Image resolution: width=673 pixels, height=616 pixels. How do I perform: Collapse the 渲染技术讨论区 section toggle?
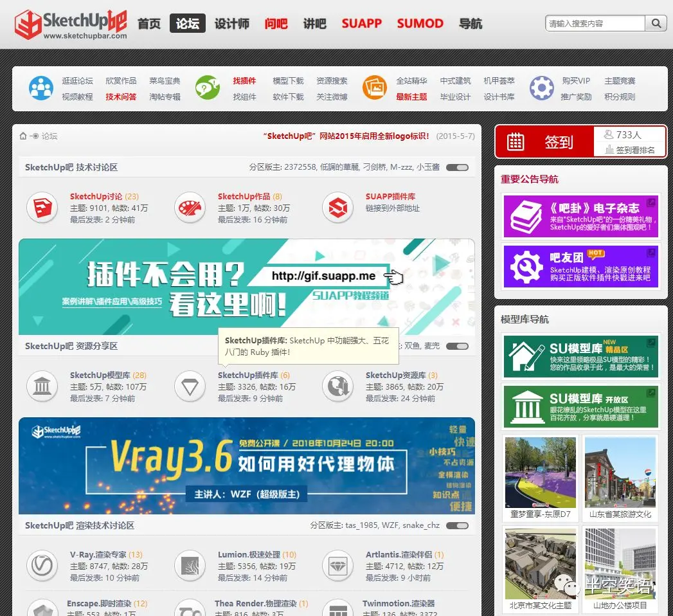[x=457, y=525]
